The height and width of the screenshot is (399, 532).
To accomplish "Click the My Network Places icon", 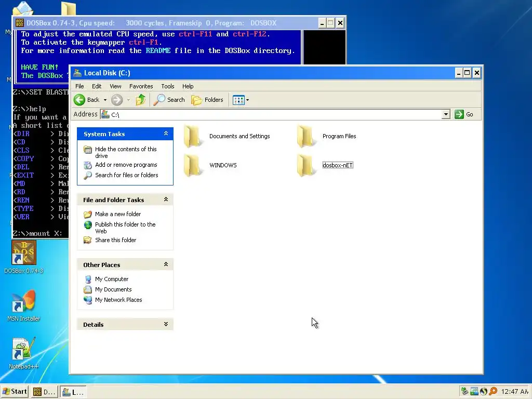I will tap(87, 300).
